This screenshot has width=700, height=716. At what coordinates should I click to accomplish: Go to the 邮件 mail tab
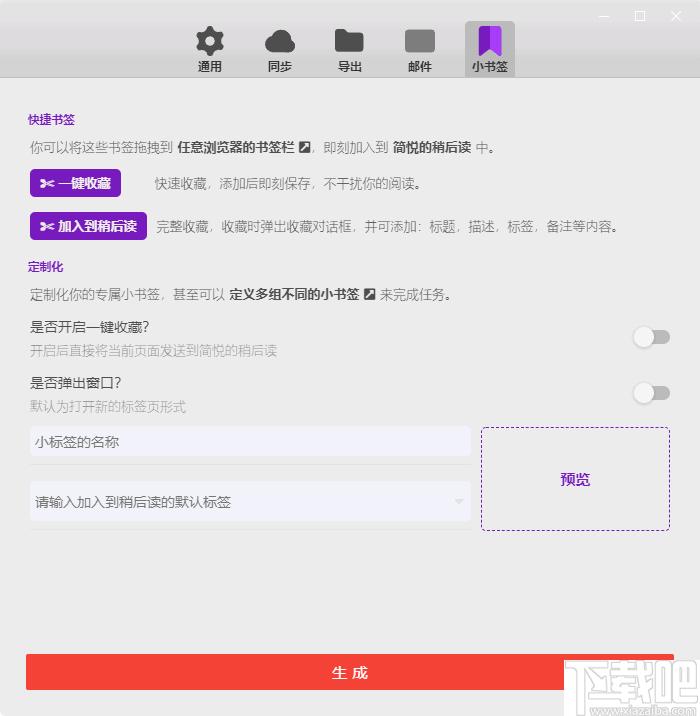(x=420, y=49)
